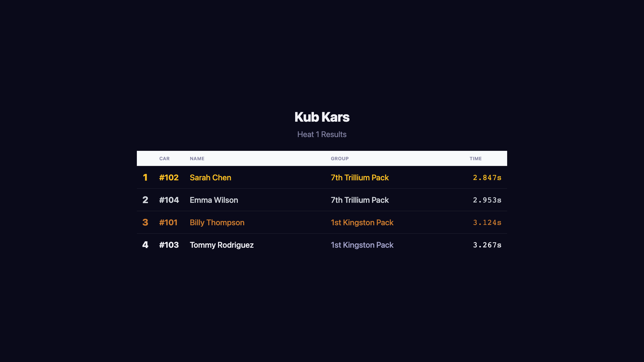Click the TIME column header
The height and width of the screenshot is (362, 644).
coord(475,159)
